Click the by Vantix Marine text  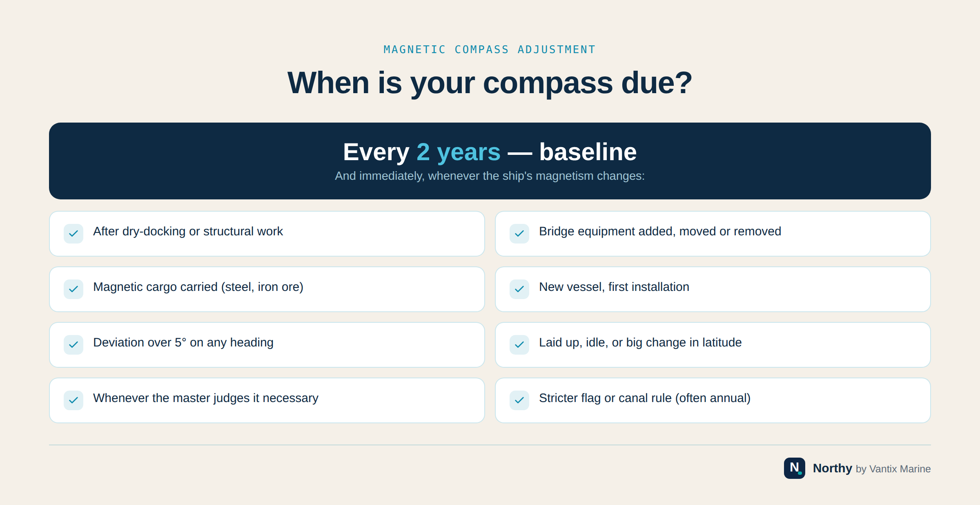pos(893,469)
